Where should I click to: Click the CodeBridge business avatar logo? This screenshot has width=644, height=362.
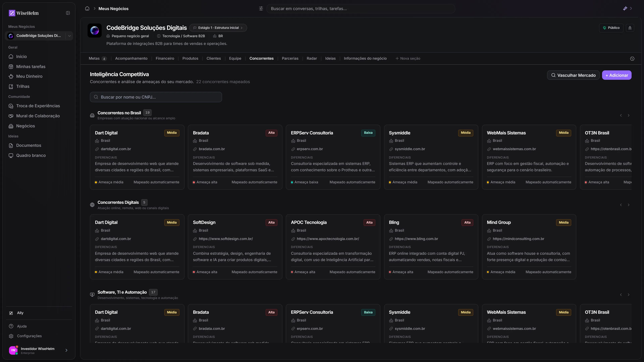(94, 31)
